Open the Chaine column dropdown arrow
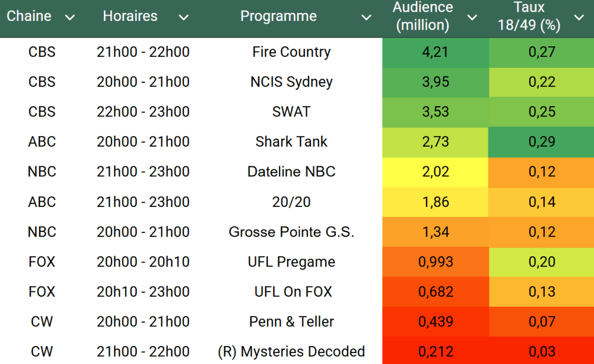Viewport: 594px width, 364px height. point(70,17)
